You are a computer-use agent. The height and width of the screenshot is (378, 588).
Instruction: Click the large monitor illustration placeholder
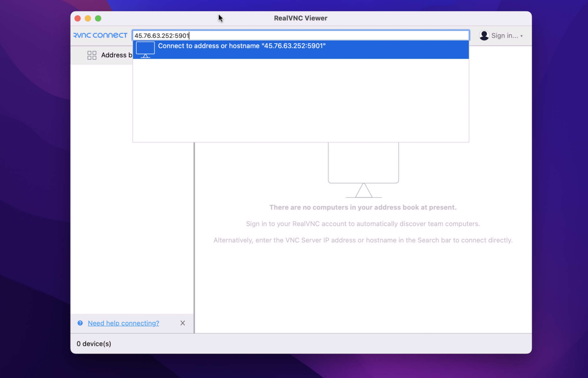pyautogui.click(x=363, y=170)
